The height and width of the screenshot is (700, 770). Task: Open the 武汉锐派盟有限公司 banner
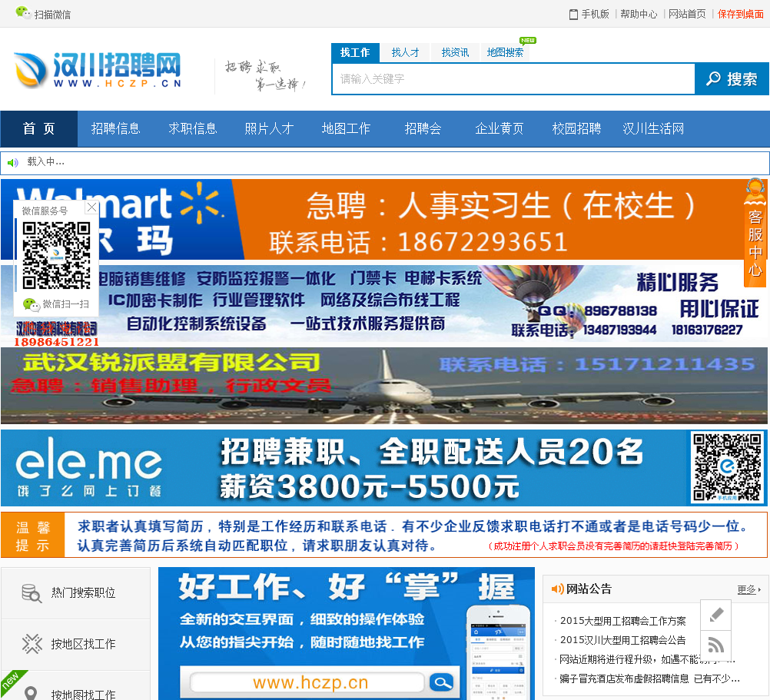pos(384,386)
